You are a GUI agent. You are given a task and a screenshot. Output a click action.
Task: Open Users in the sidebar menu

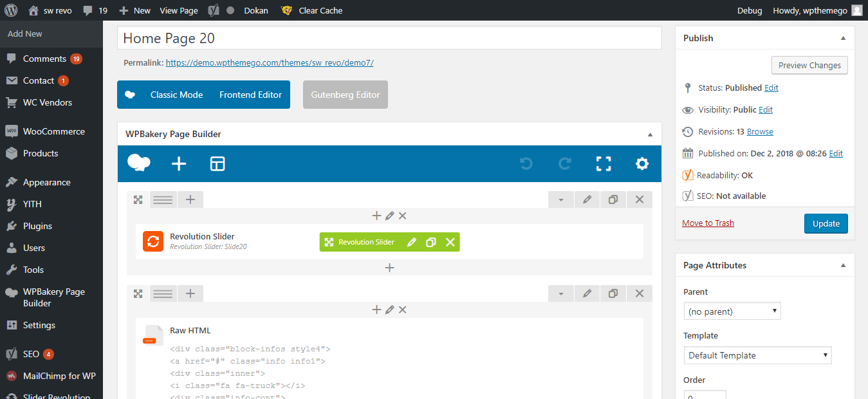pos(34,248)
